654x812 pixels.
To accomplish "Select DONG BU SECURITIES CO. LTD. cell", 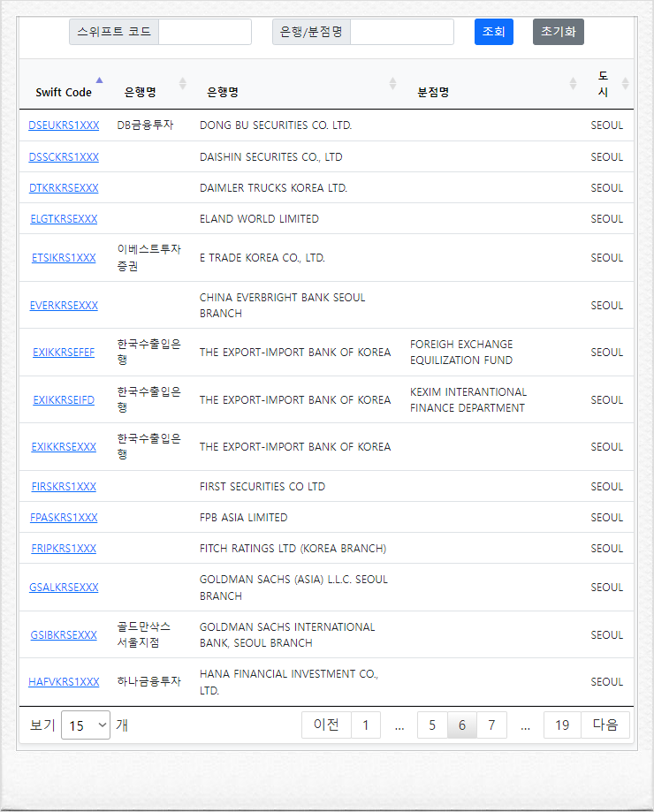I will click(x=276, y=125).
